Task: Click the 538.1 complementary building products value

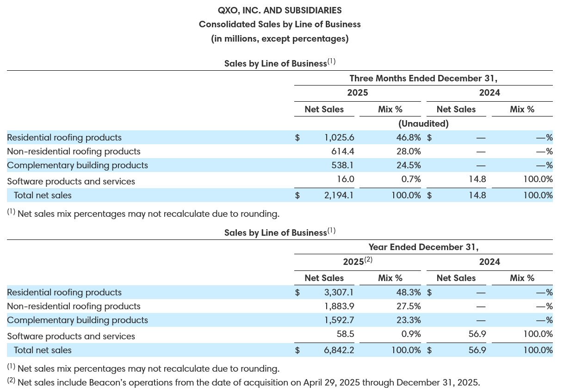Action: (343, 165)
